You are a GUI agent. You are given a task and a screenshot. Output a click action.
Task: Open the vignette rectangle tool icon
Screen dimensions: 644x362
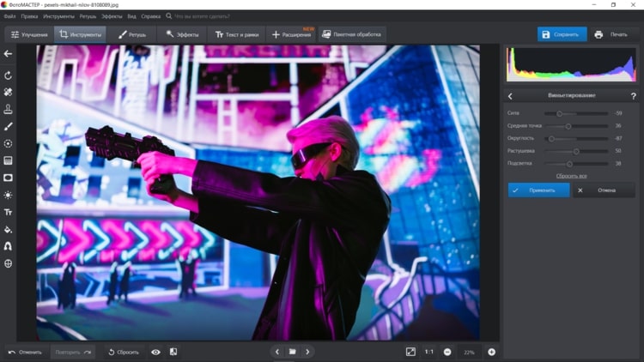pos(9,178)
